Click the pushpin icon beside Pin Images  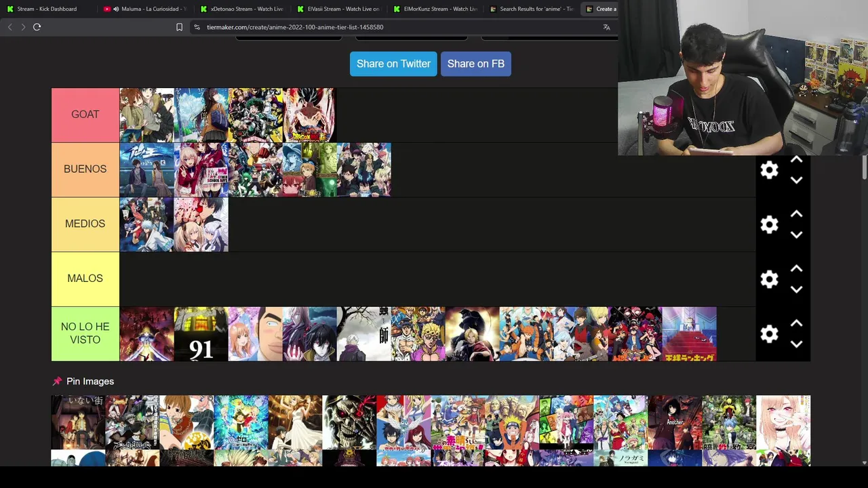point(57,382)
